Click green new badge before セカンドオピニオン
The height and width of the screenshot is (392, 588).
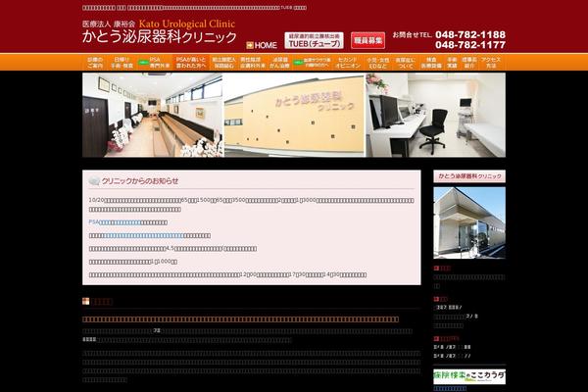click(298, 63)
